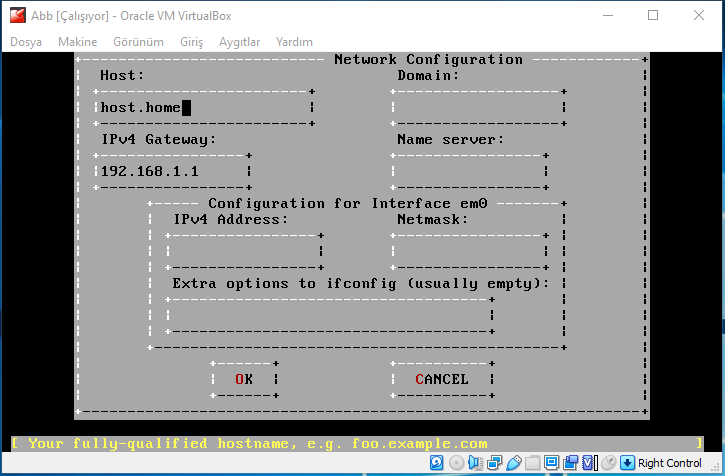
Task: Click the optical disc drive status icon
Action: click(456, 463)
